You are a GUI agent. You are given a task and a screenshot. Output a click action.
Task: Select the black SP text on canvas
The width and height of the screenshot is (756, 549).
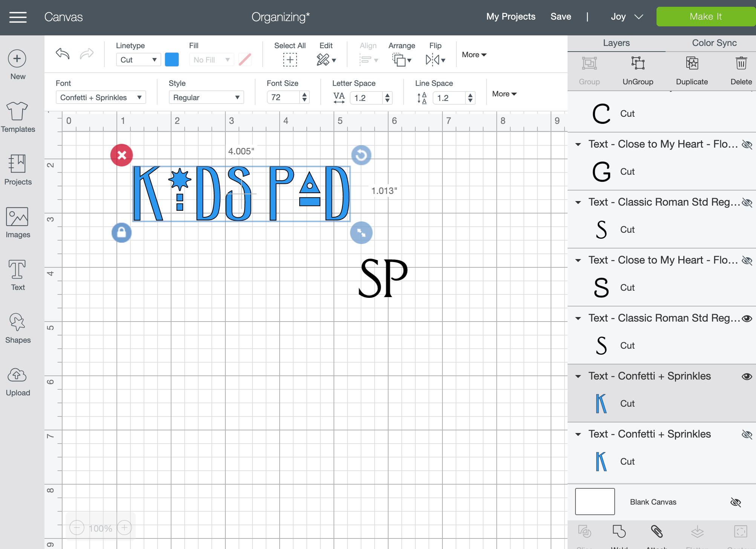click(383, 278)
